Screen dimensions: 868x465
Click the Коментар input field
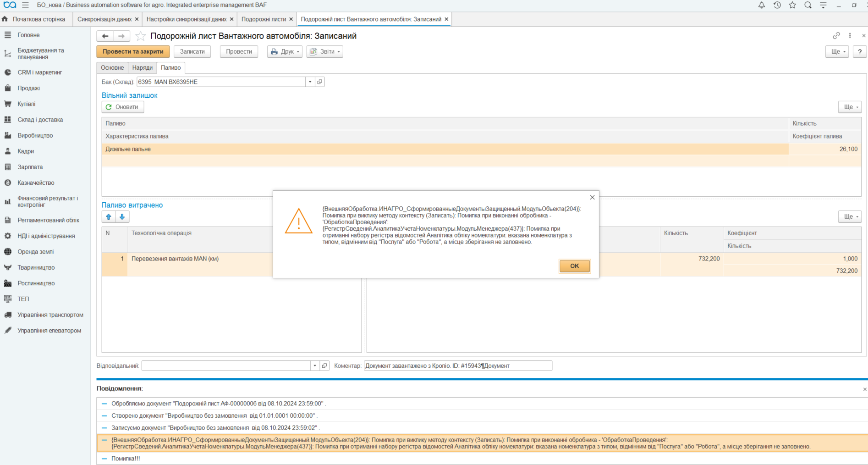click(x=458, y=365)
